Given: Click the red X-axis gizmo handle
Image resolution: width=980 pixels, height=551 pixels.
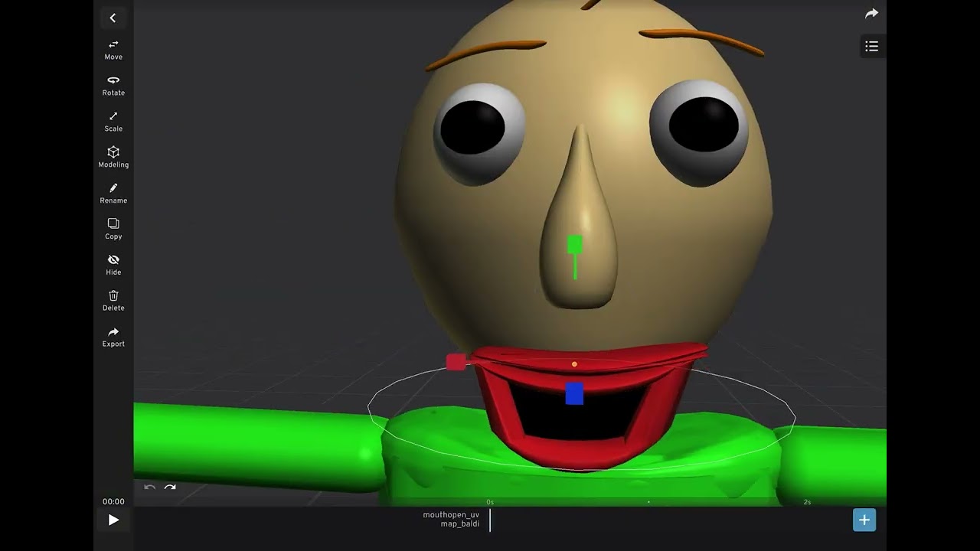Looking at the screenshot, I should click(x=456, y=362).
